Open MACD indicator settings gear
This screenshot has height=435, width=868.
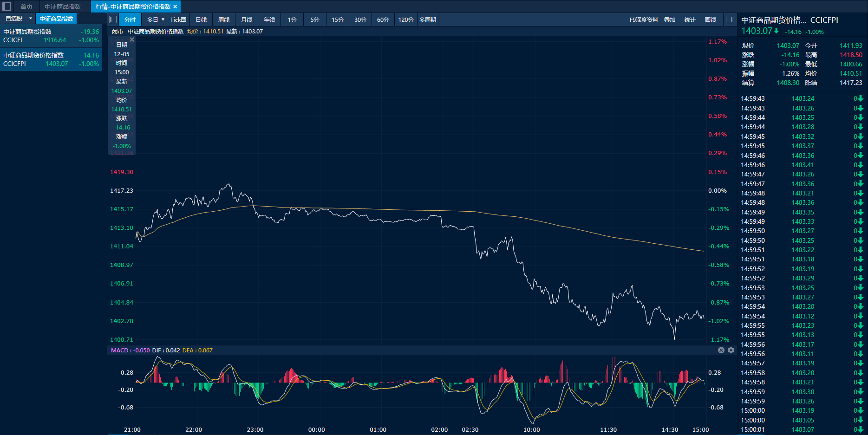(731, 350)
